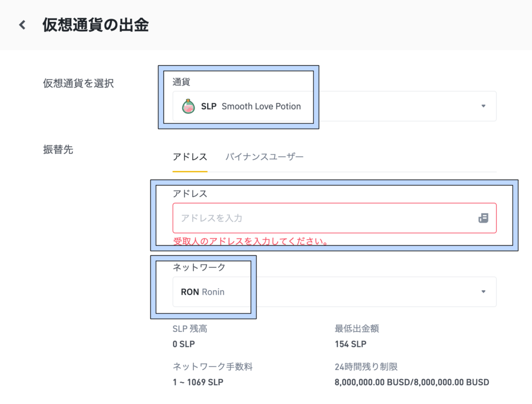Click the SLP 残高 label

(190, 329)
